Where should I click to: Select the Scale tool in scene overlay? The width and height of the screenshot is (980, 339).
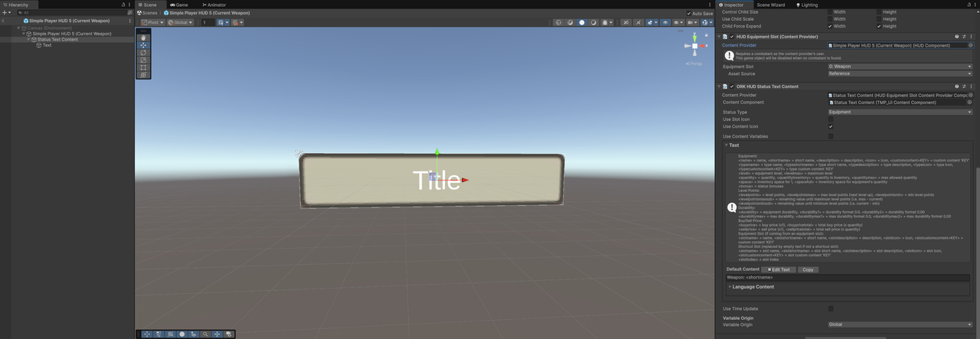(x=143, y=60)
